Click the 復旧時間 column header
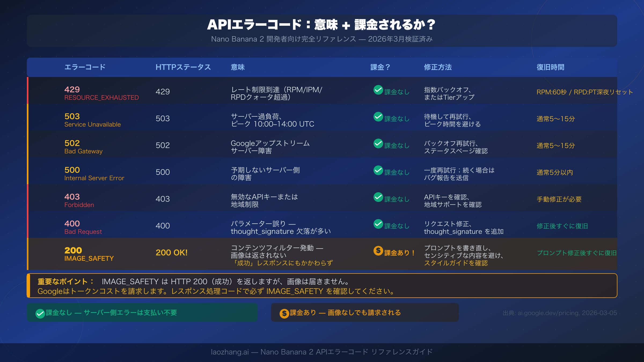This screenshot has width=644, height=362. (550, 67)
